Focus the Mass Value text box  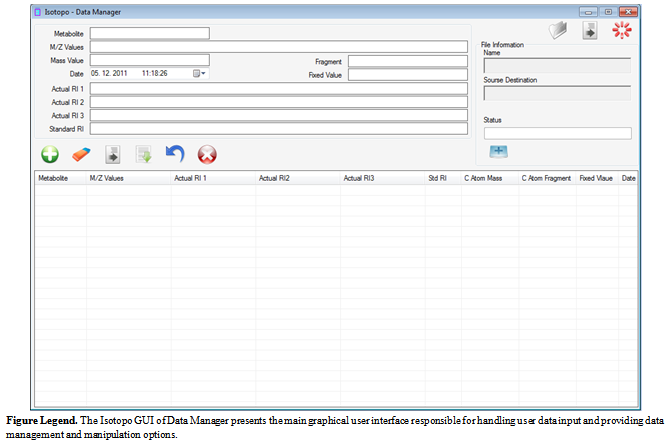point(149,60)
